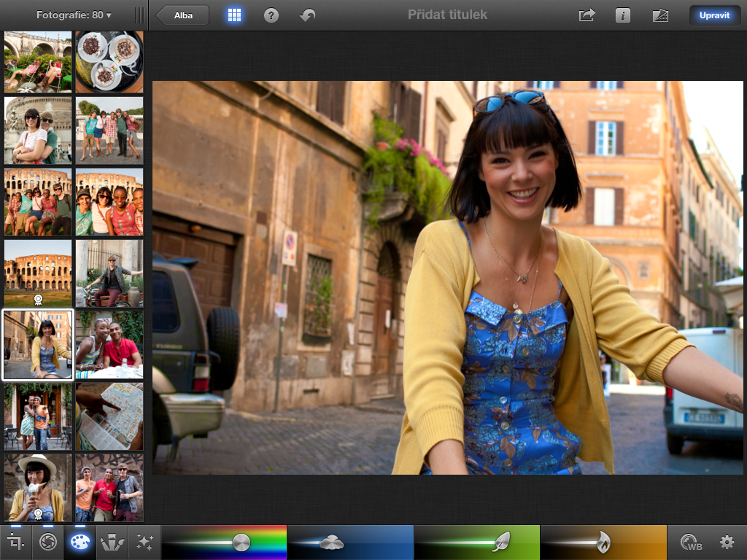Image resolution: width=747 pixels, height=560 pixels.
Task: Open the help question mark
Action: tap(271, 15)
